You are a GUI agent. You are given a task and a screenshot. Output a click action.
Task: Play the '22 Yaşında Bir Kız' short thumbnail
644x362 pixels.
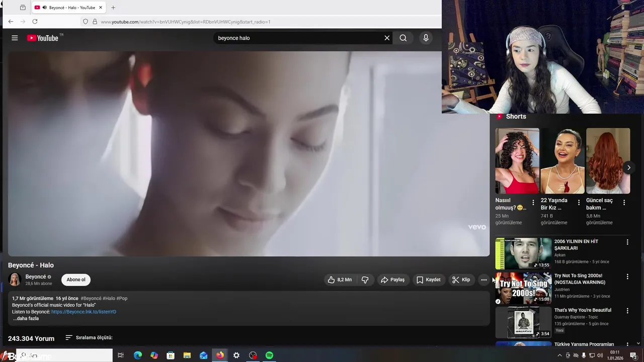pyautogui.click(x=562, y=161)
